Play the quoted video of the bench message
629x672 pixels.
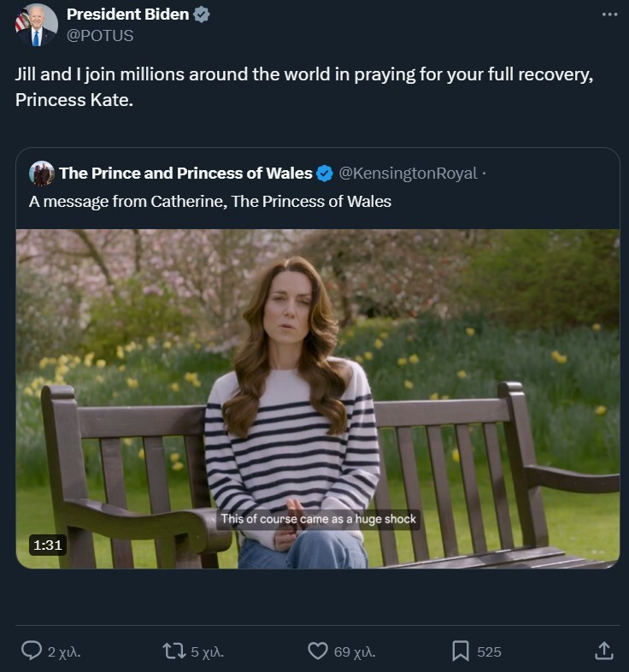318,398
